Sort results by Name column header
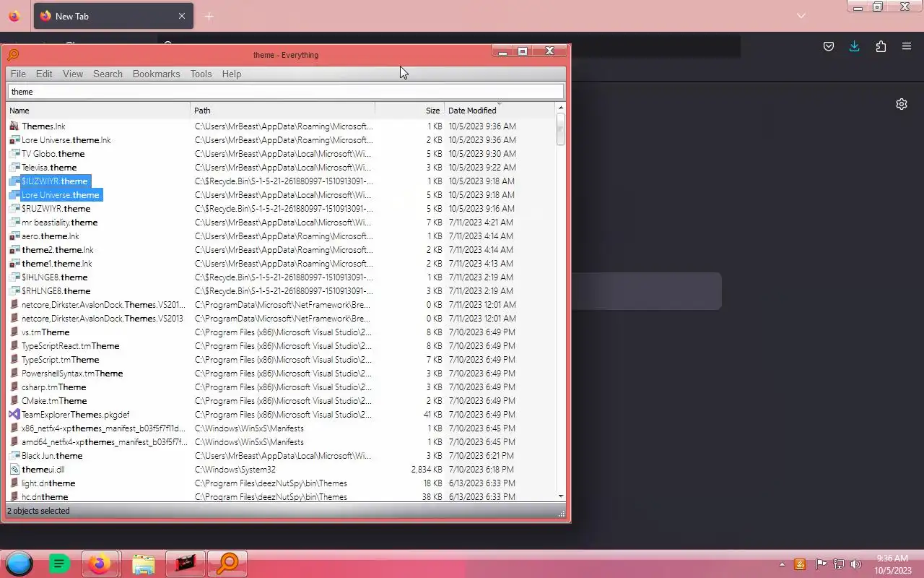 tap(98, 111)
